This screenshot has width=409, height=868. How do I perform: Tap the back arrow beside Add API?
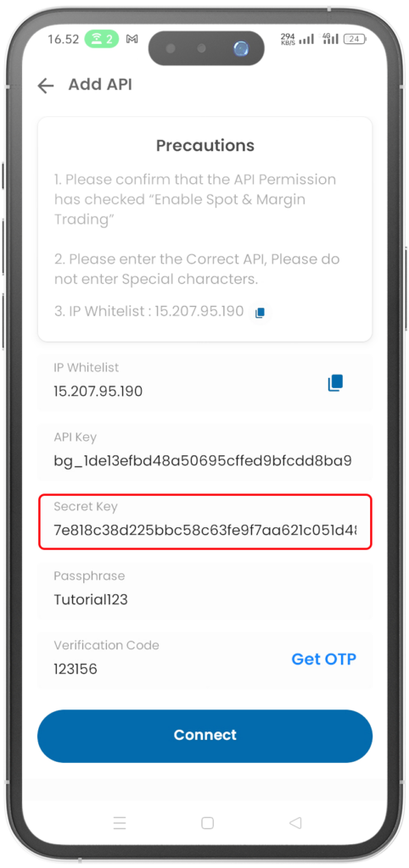click(46, 86)
